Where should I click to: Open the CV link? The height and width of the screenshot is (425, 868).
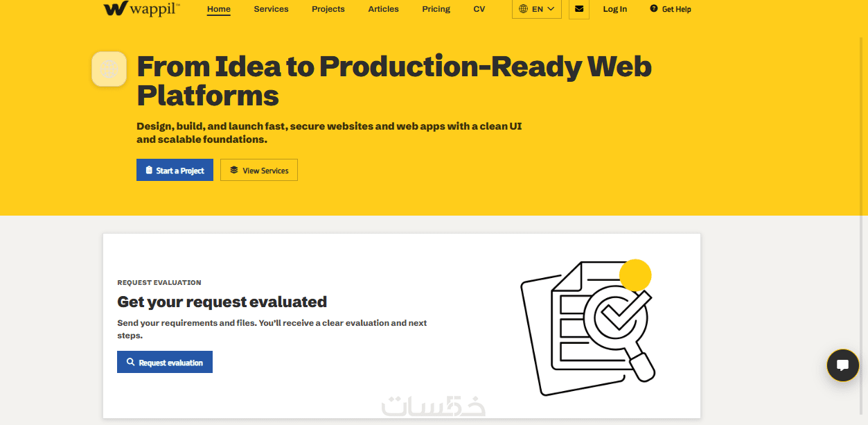(x=479, y=9)
